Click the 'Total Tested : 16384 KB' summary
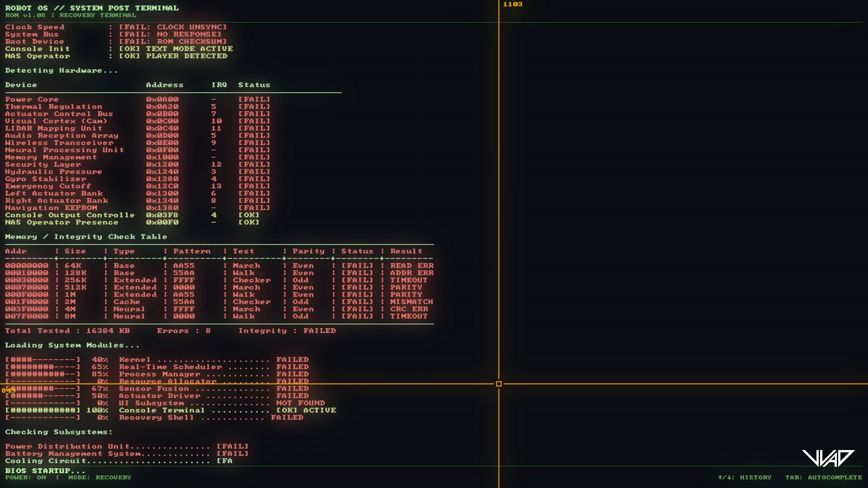The width and height of the screenshot is (868, 488). [x=67, y=331]
